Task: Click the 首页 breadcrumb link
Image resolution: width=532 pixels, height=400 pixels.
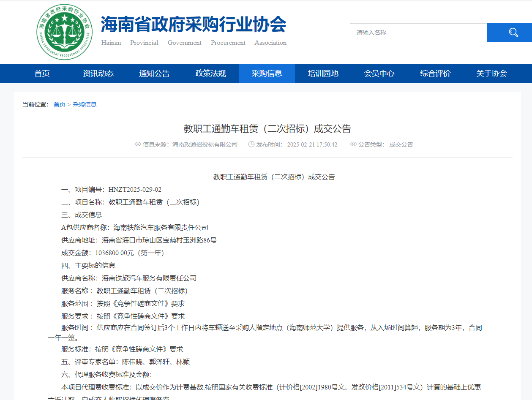Action: point(59,104)
